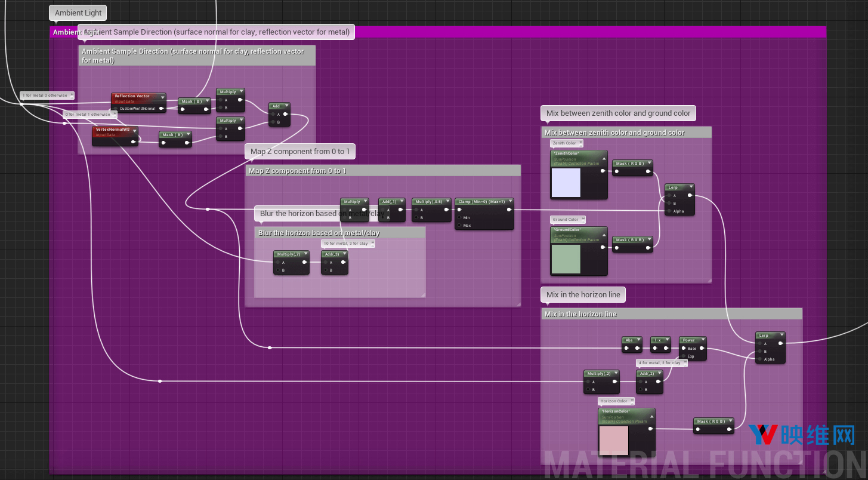The height and width of the screenshot is (480, 868).
Task: Select the 1-x node
Action: (657, 340)
